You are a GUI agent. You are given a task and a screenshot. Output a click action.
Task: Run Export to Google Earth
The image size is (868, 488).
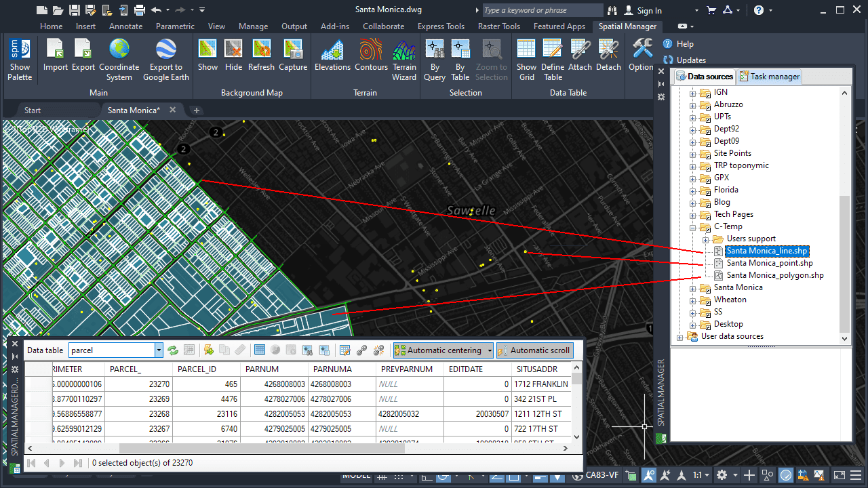(x=166, y=60)
